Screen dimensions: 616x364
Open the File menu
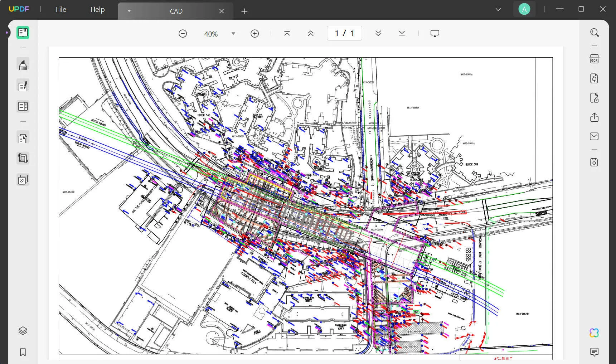point(61,10)
